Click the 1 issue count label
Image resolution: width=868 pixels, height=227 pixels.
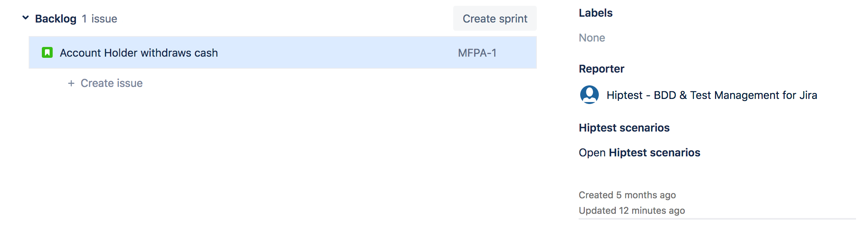(100, 19)
